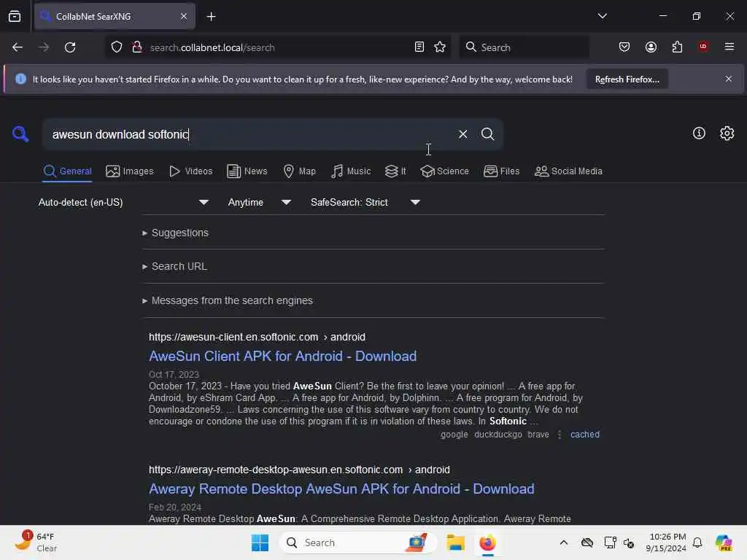Expand Suggestions section

point(175,233)
